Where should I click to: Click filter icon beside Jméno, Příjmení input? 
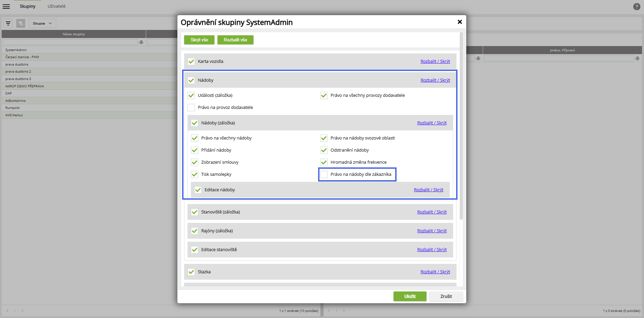coord(637,58)
